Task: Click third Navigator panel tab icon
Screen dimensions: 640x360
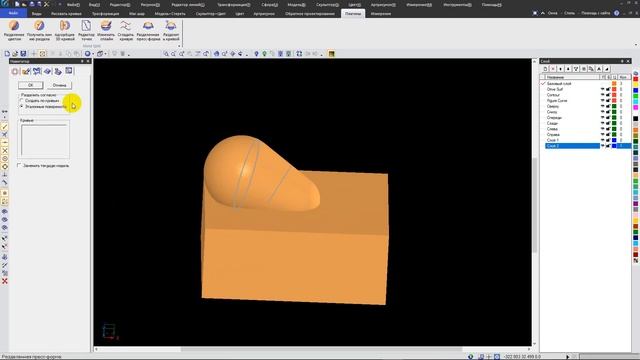Action: [x=37, y=71]
